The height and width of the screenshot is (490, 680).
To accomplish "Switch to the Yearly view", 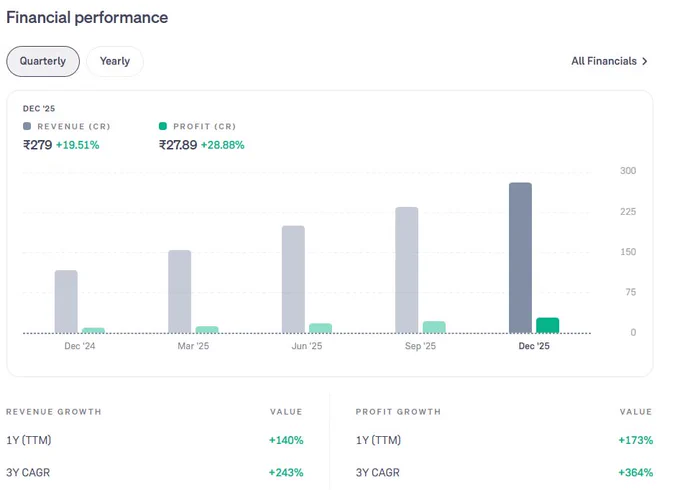I will [x=115, y=61].
